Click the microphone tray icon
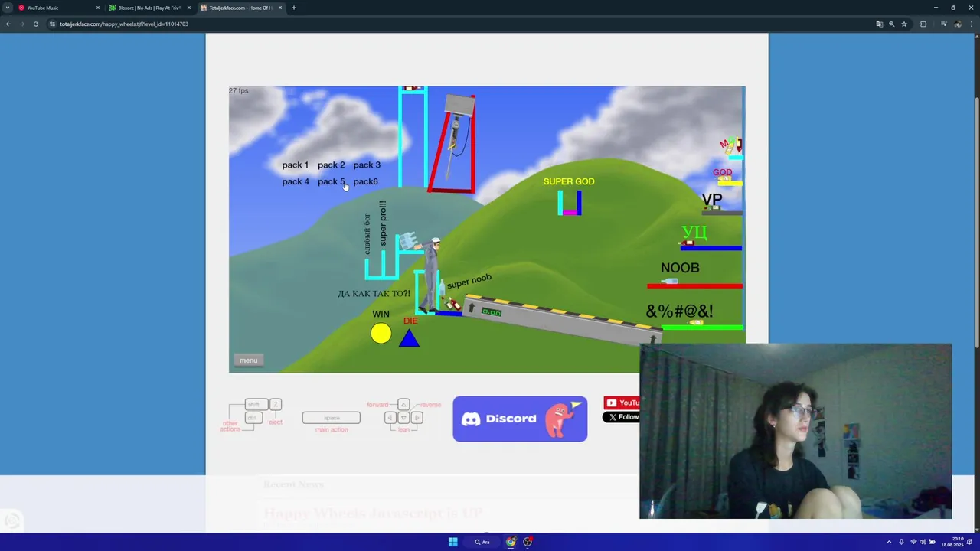Screen dimensions: 980x551 901,542
